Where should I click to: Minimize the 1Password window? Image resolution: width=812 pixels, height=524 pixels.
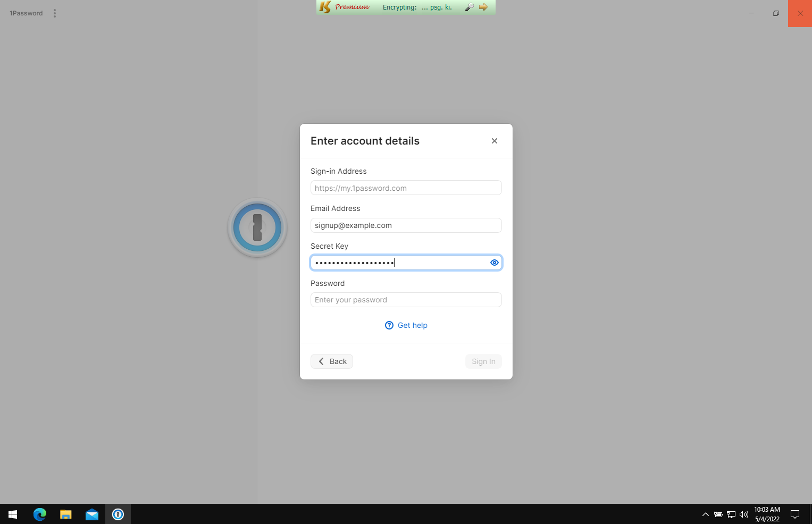[751, 13]
